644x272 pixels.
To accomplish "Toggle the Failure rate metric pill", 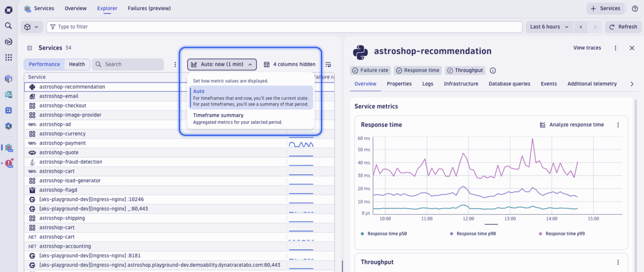I will click(370, 70).
